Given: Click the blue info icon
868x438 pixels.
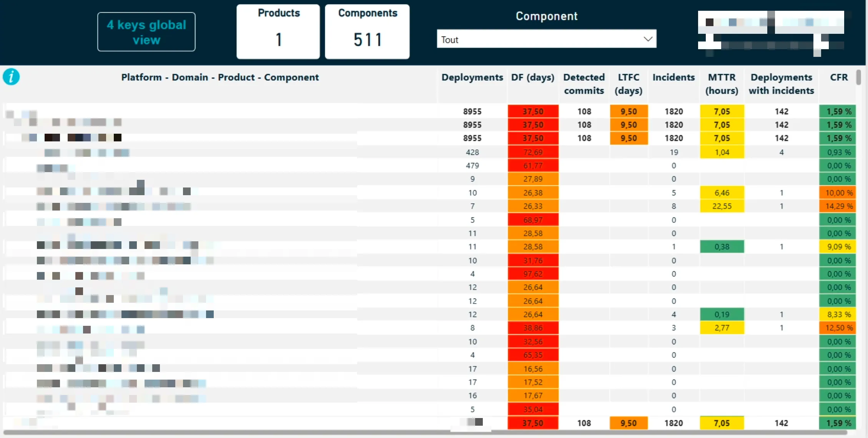Looking at the screenshot, I should 11,76.
